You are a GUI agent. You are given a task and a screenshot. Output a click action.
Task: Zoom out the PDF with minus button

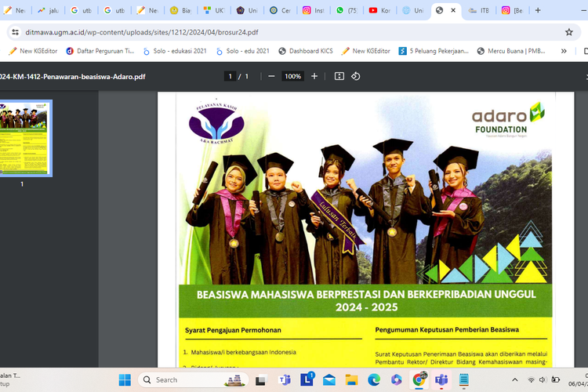271,76
